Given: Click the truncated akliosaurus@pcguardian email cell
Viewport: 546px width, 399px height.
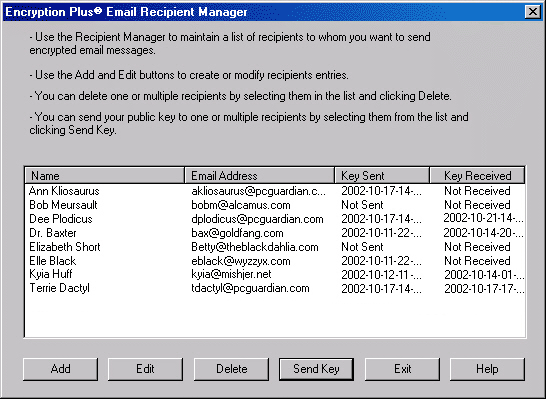Looking at the screenshot, I should 259,191.
